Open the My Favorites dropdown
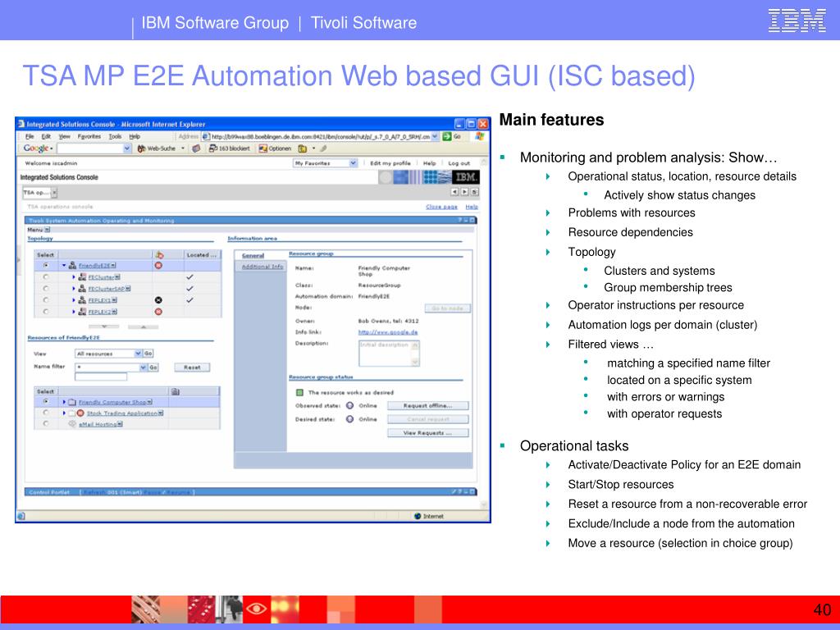The image size is (840, 630). click(326, 163)
